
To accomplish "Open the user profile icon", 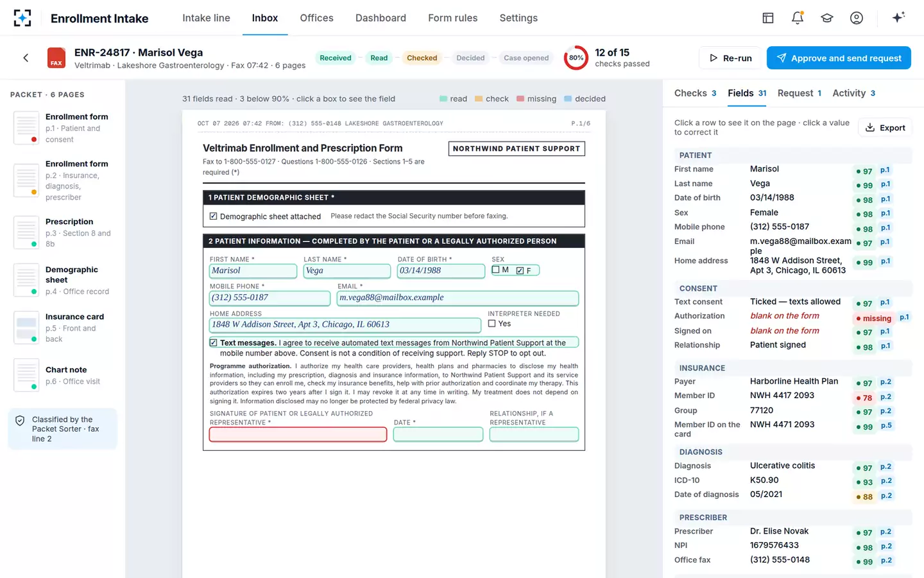I will coord(857,18).
